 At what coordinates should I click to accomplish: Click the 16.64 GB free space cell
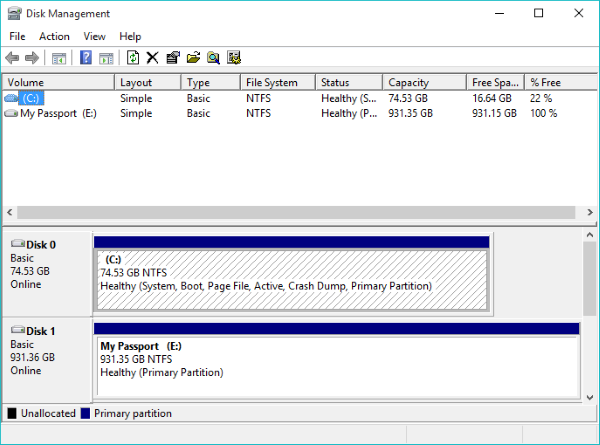click(492, 98)
